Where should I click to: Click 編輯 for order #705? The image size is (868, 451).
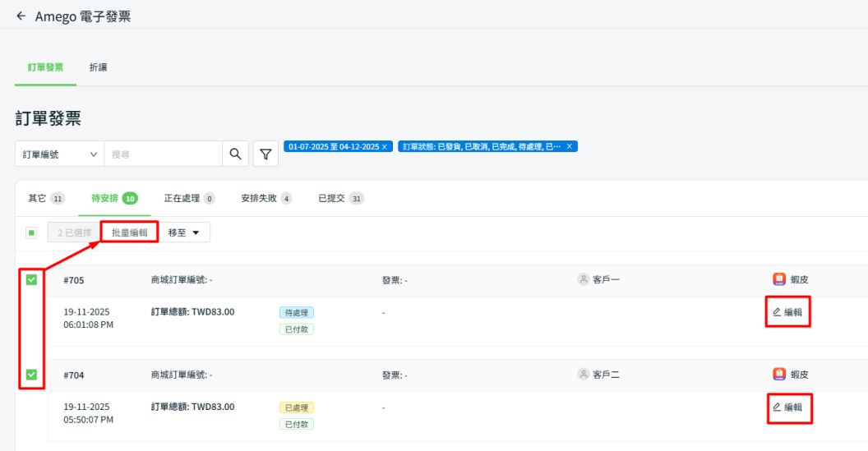[x=787, y=312]
